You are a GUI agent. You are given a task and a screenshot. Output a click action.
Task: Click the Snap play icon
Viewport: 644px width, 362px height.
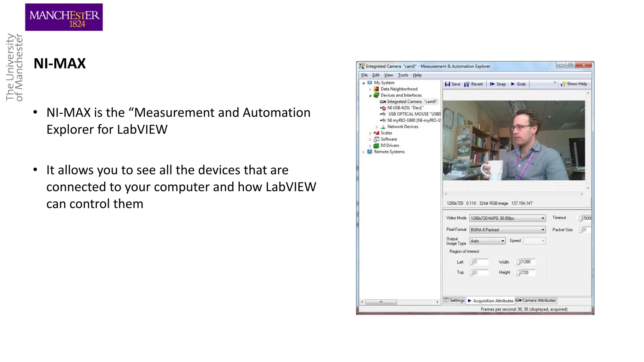(492, 84)
